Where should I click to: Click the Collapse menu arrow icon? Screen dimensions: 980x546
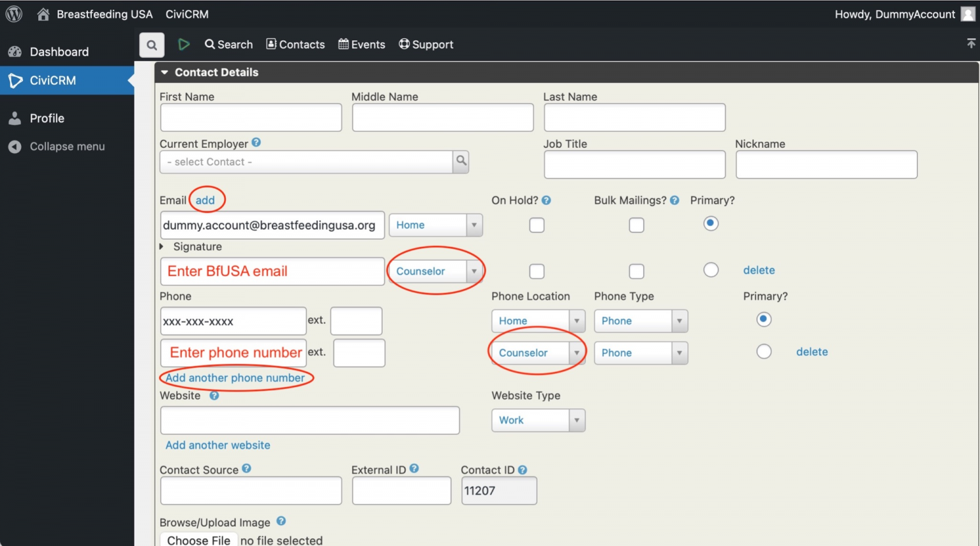pos(15,147)
